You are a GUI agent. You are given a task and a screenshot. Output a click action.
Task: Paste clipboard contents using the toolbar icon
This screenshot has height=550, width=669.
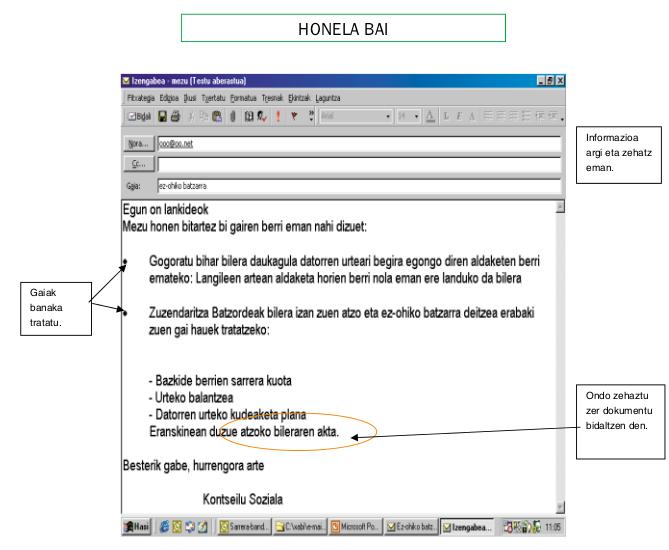pyautogui.click(x=216, y=117)
